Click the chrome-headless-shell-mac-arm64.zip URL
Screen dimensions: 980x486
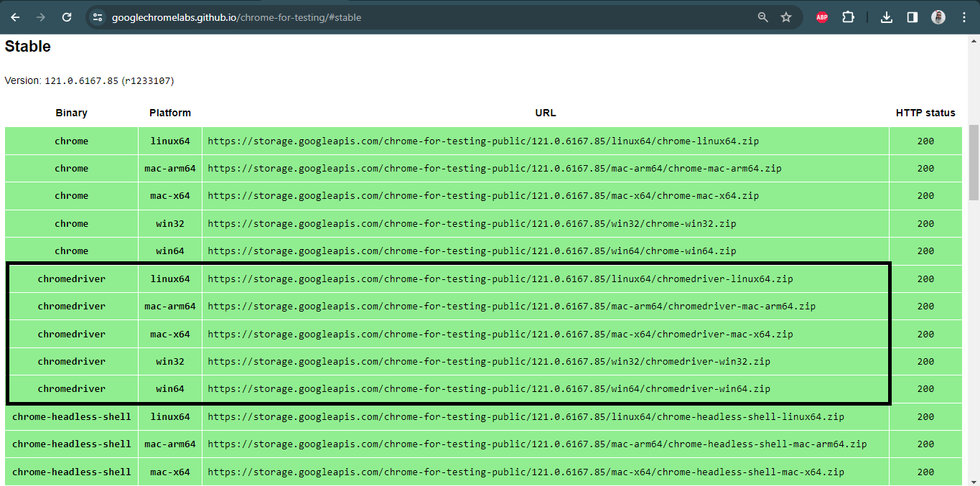[x=538, y=444]
